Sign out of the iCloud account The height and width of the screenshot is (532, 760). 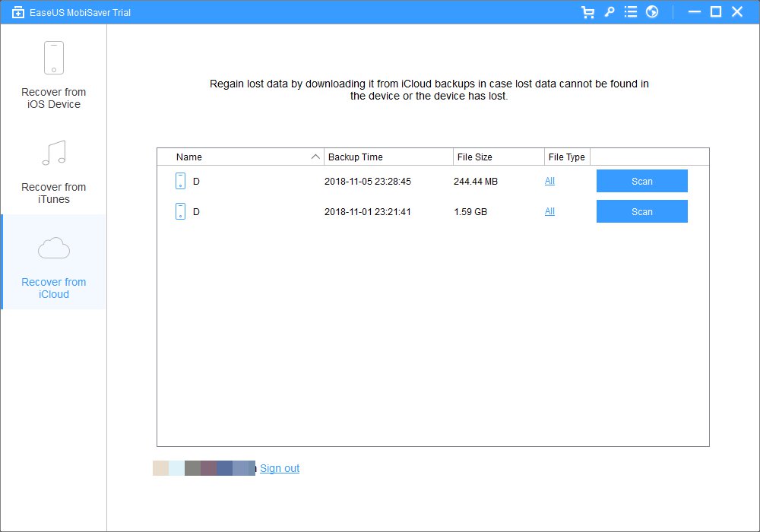point(280,468)
